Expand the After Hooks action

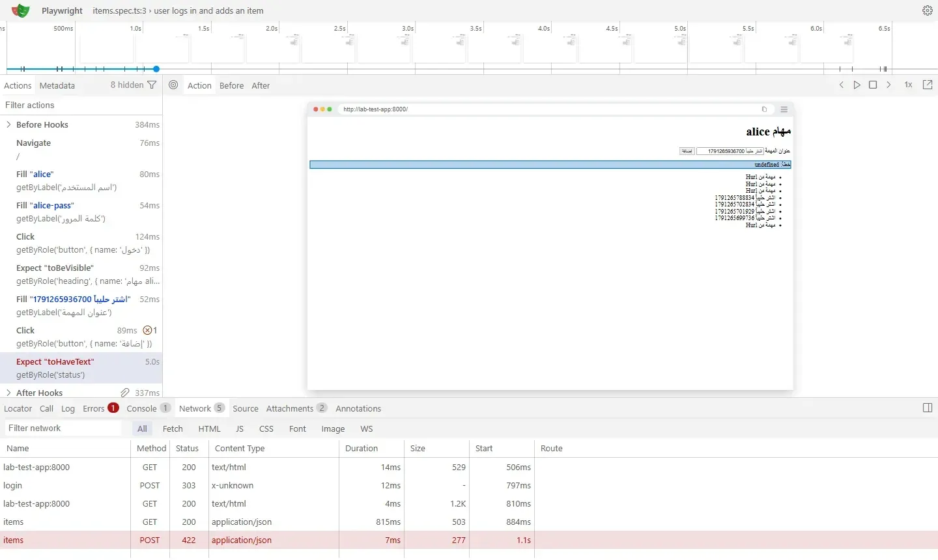(8, 393)
